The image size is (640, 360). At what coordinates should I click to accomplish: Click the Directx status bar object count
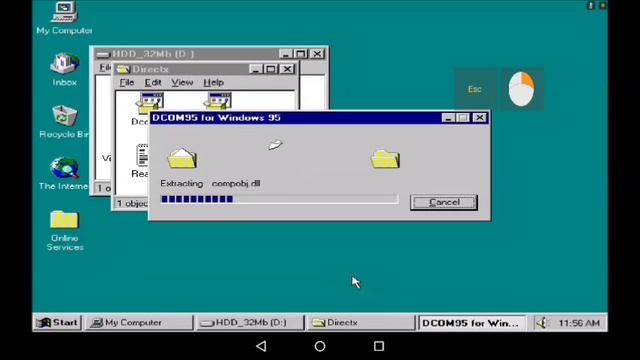132,203
